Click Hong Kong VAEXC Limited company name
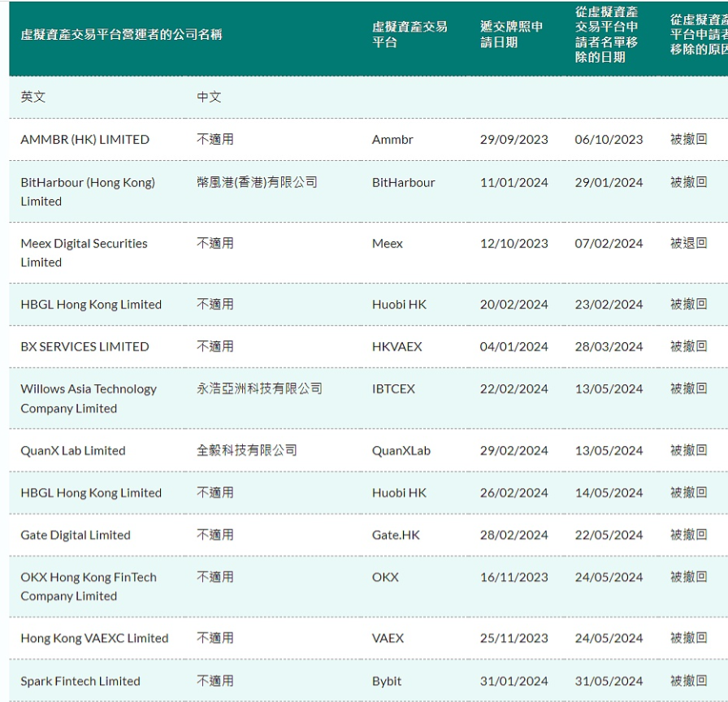The image size is (728, 702). pyautogui.click(x=94, y=639)
